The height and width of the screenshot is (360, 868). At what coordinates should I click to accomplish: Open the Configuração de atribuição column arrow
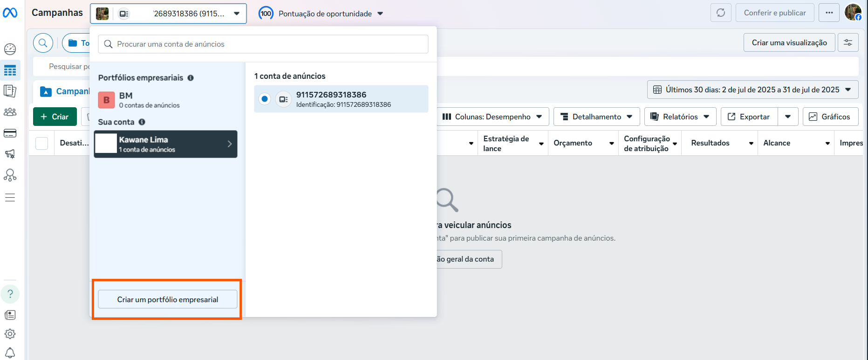click(675, 144)
